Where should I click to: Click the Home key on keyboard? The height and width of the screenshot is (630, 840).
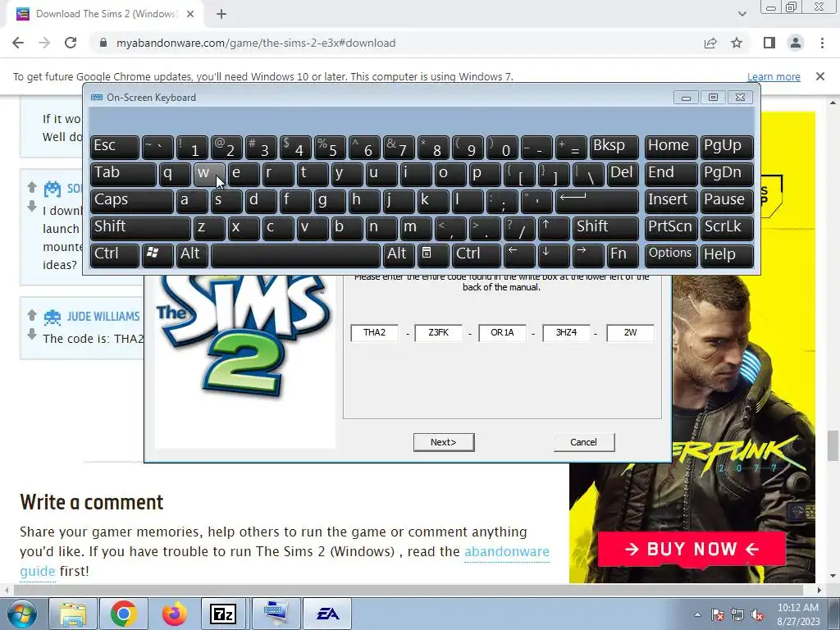pyautogui.click(x=671, y=147)
